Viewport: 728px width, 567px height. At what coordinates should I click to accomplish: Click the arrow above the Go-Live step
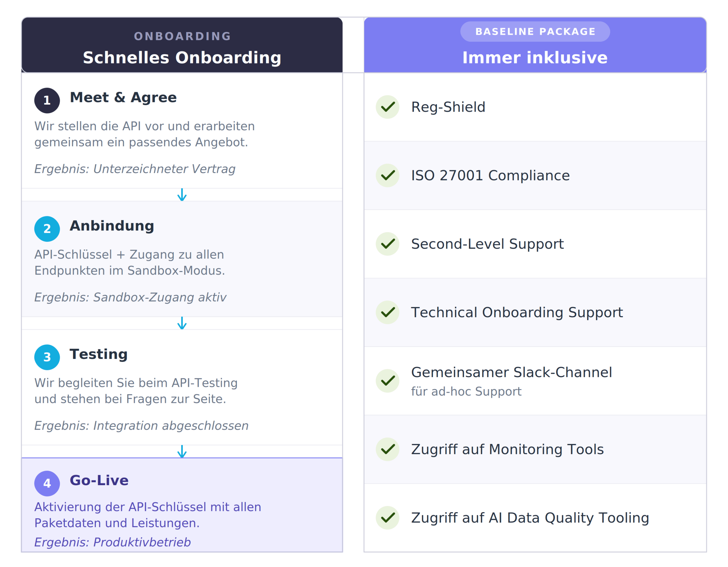click(182, 451)
